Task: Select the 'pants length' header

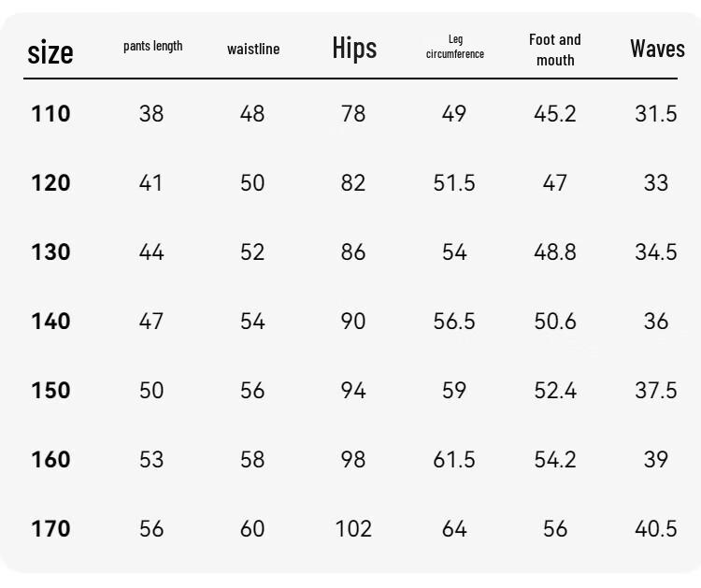Action: [x=153, y=46]
